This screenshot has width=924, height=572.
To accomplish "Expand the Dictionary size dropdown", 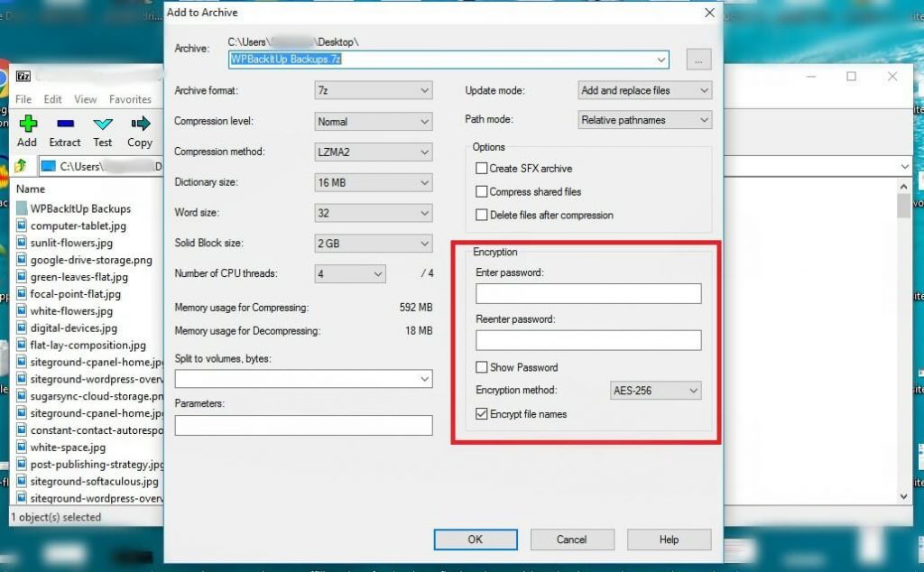I will click(x=373, y=182).
